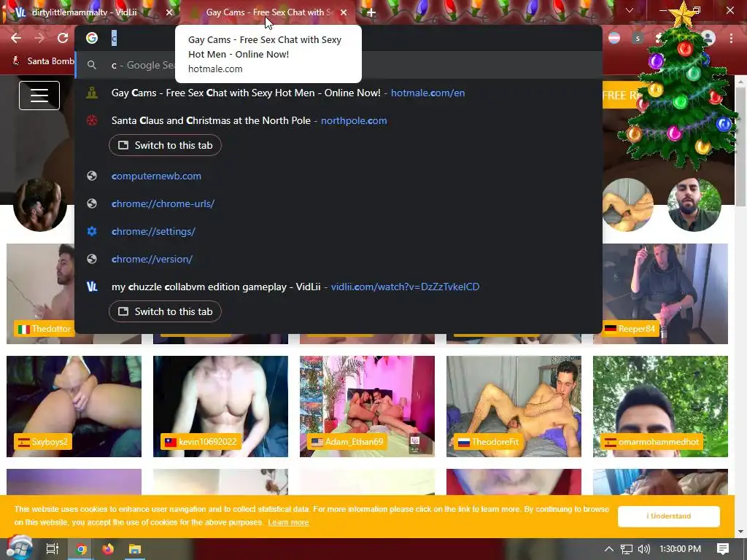747x560 pixels.
Task: Click 'Switch to this tab' under VidLii suggestion
Action: pyautogui.click(x=165, y=311)
